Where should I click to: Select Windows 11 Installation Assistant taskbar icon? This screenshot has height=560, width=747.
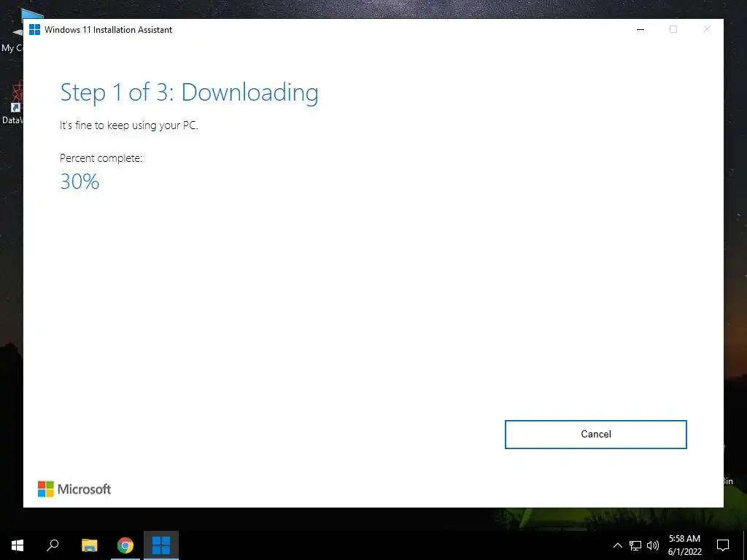(x=161, y=545)
